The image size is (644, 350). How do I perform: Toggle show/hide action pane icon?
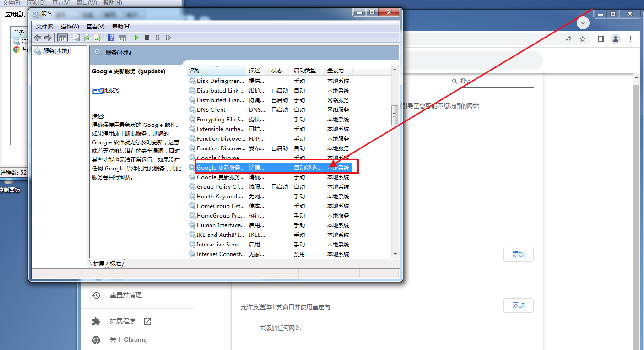click(x=122, y=38)
